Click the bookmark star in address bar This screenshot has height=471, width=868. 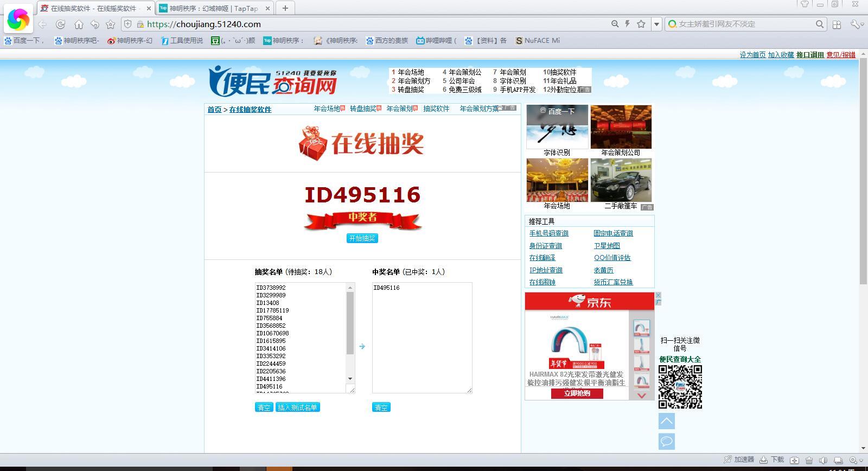tap(641, 24)
